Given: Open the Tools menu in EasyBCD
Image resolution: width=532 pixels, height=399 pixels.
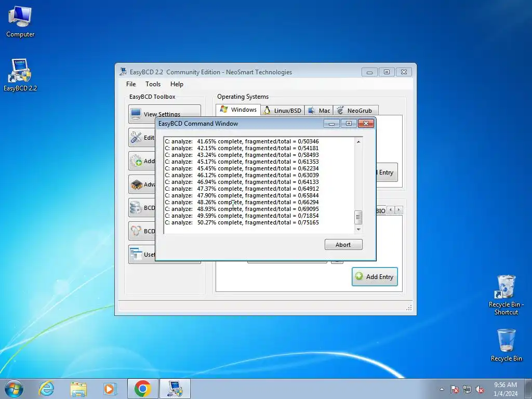Looking at the screenshot, I should click(x=153, y=84).
